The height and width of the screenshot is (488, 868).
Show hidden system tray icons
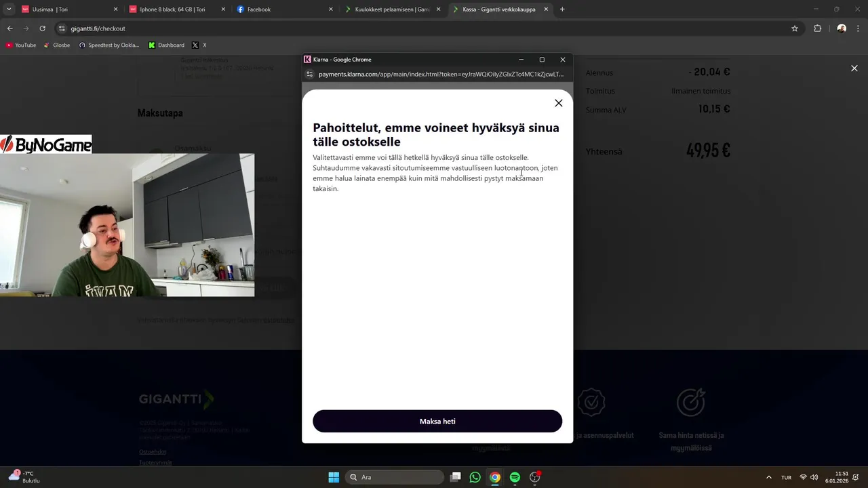(768, 477)
